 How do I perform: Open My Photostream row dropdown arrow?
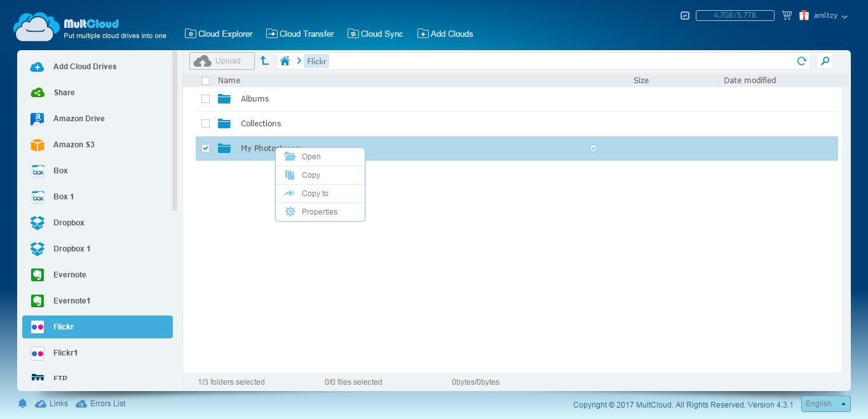point(593,148)
